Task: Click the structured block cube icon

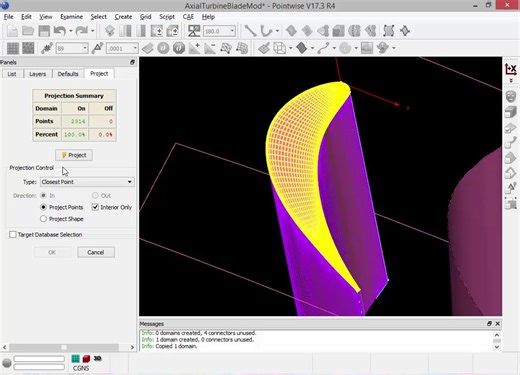Action: click(x=338, y=31)
